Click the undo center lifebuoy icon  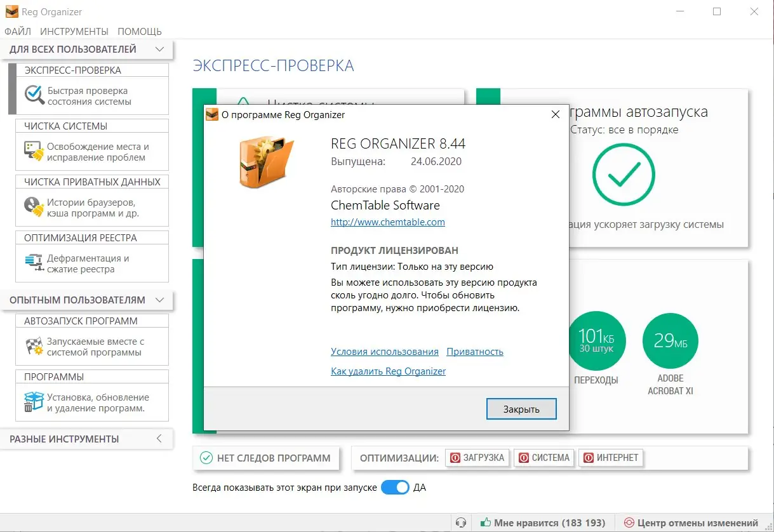(x=629, y=523)
